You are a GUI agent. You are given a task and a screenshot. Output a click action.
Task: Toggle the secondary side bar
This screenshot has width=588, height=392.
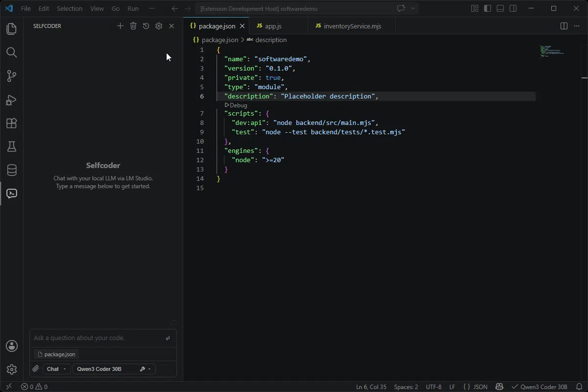(513, 8)
